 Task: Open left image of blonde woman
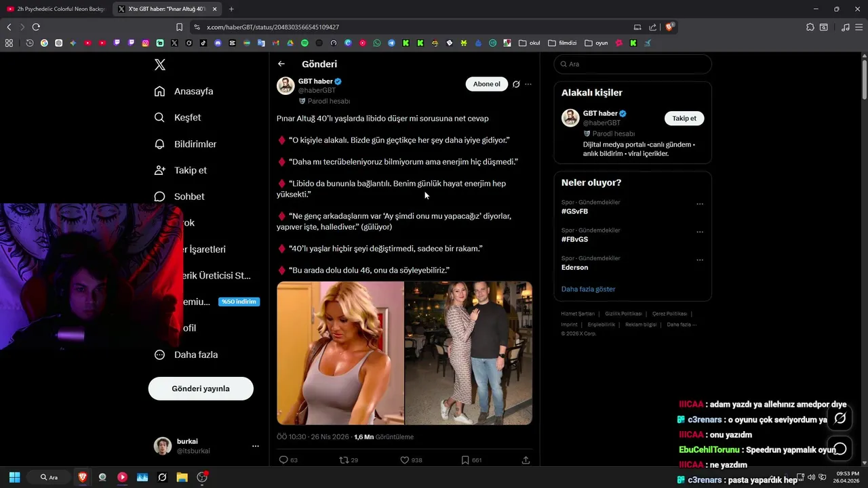click(340, 353)
